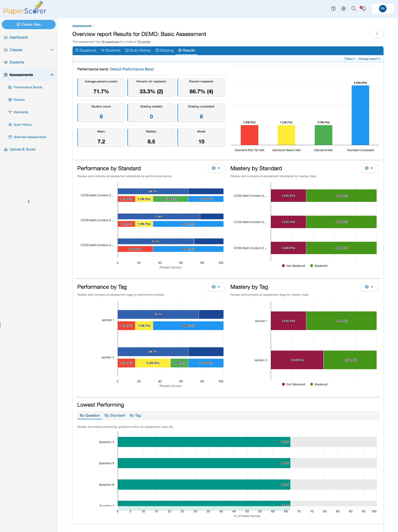398x532 pixels.
Task: Collapse the sidebar with arrow icon
Action: pos(29,202)
